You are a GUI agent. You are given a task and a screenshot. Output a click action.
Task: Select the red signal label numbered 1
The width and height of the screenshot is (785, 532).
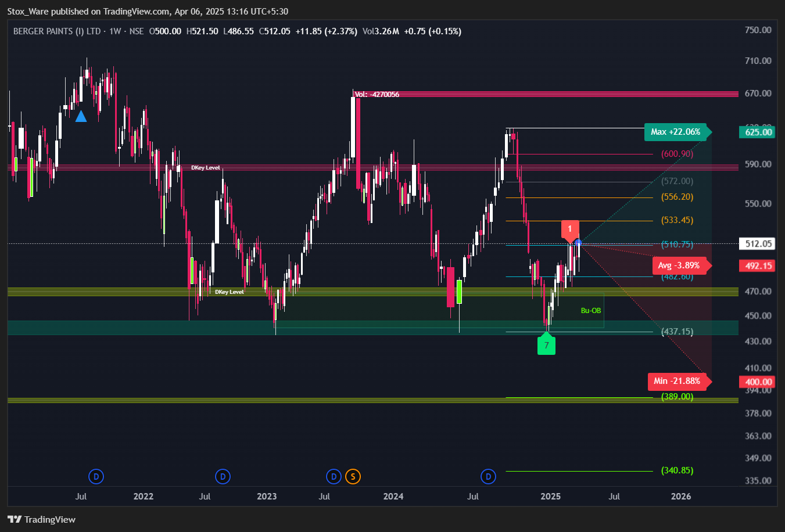click(570, 229)
